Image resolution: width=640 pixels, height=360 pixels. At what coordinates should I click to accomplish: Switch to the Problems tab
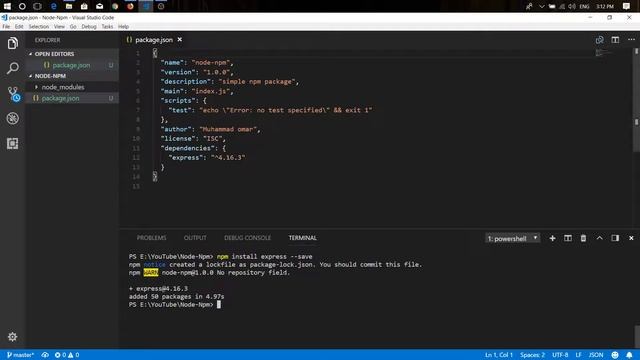point(151,238)
